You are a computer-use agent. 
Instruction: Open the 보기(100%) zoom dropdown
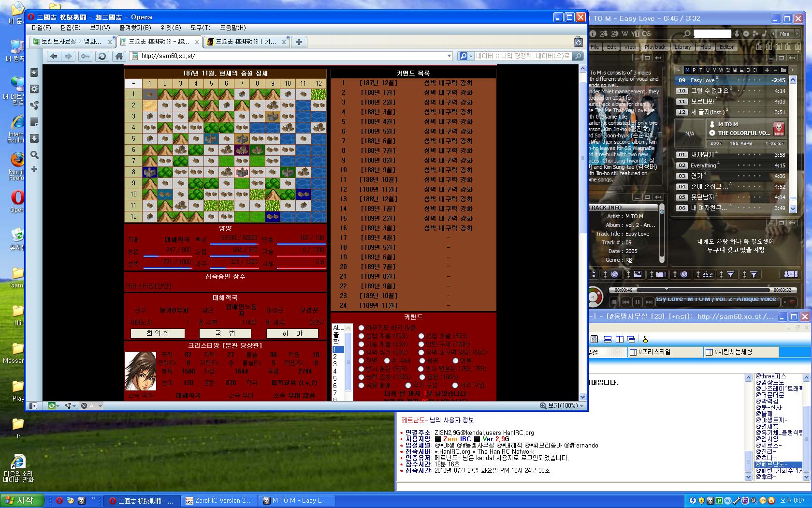point(581,406)
